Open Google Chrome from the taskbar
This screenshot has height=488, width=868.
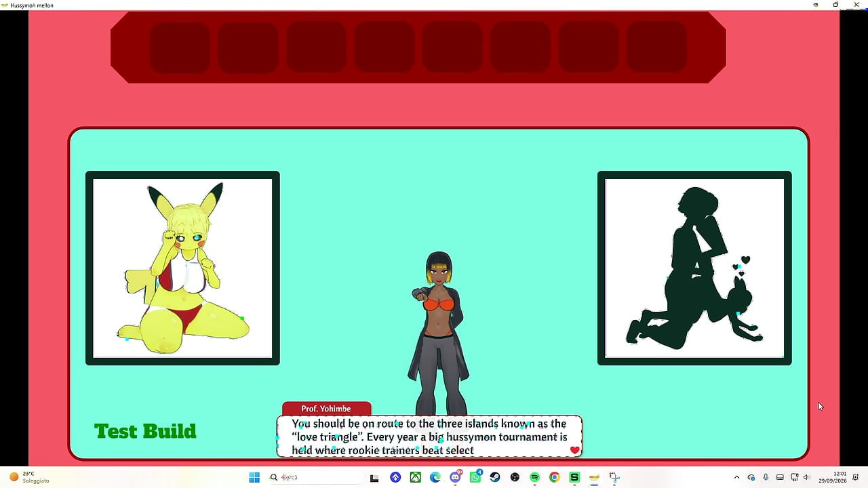[554, 477]
